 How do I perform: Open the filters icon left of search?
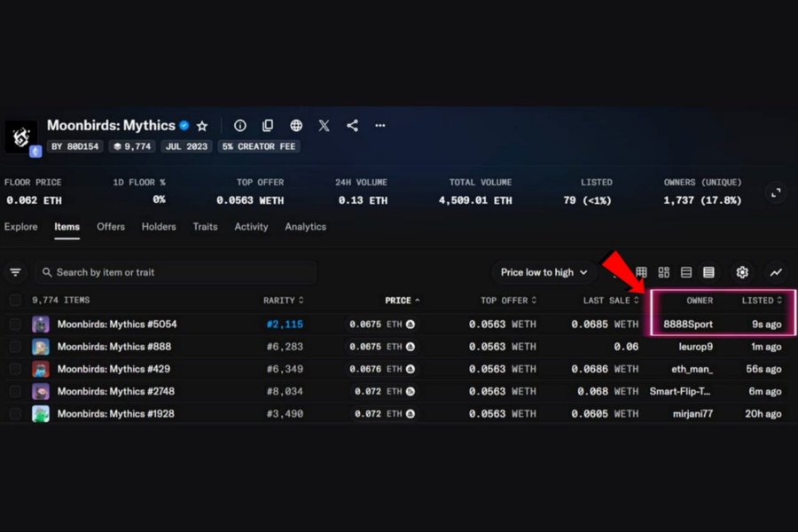16,272
